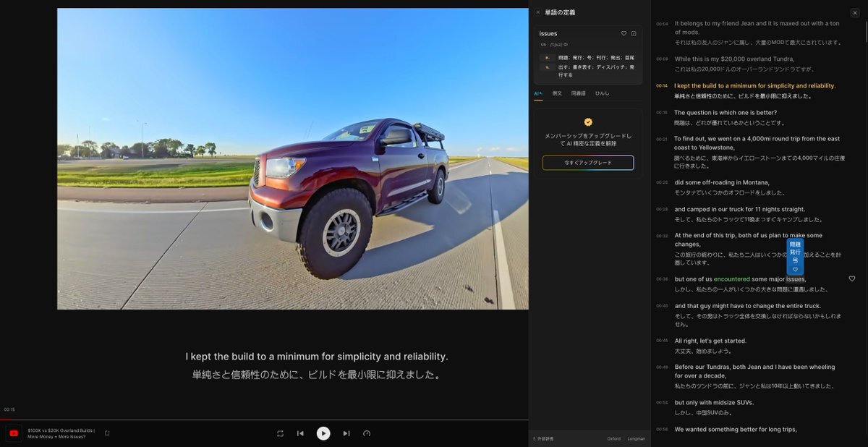Screen dimensions: 868x447
Task: Jump to the 00:45 transcript timestamp
Action: 662,341
